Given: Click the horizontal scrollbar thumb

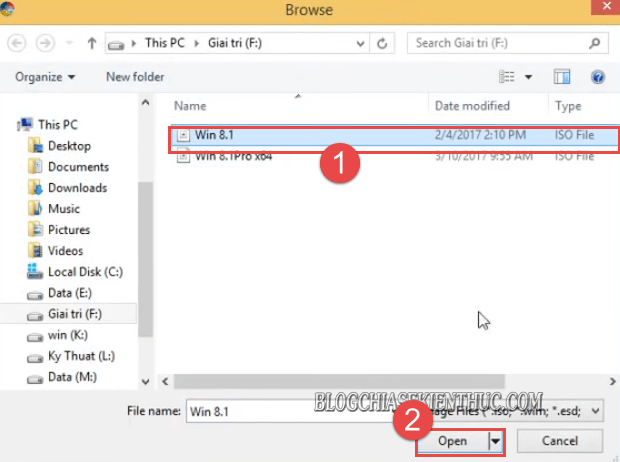Looking at the screenshot, I should tap(339, 382).
